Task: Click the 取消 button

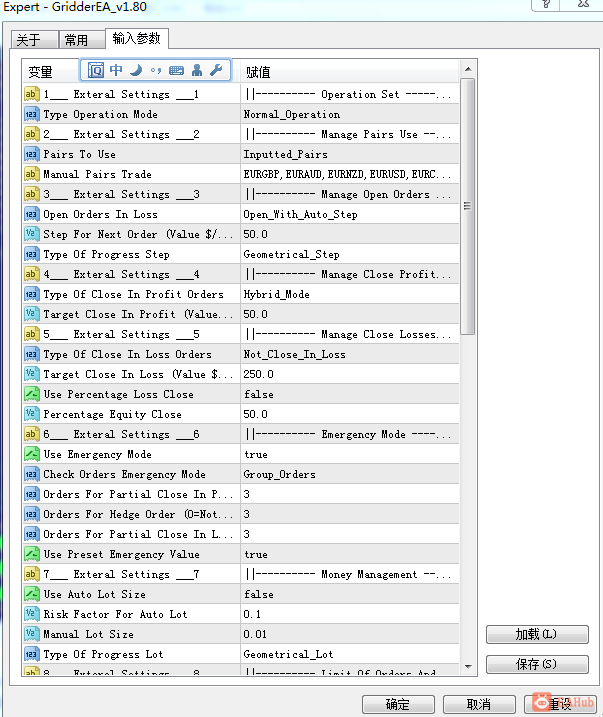Action: (x=479, y=704)
